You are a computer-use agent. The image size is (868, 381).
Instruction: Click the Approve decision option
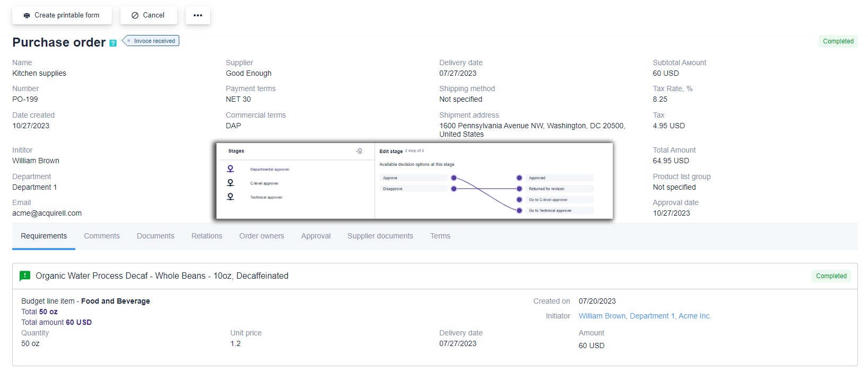click(414, 178)
